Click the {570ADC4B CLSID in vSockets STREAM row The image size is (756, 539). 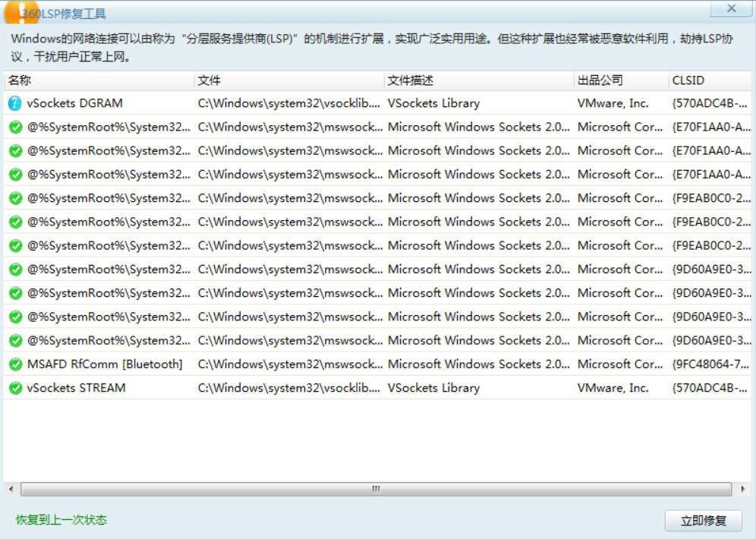point(710,388)
